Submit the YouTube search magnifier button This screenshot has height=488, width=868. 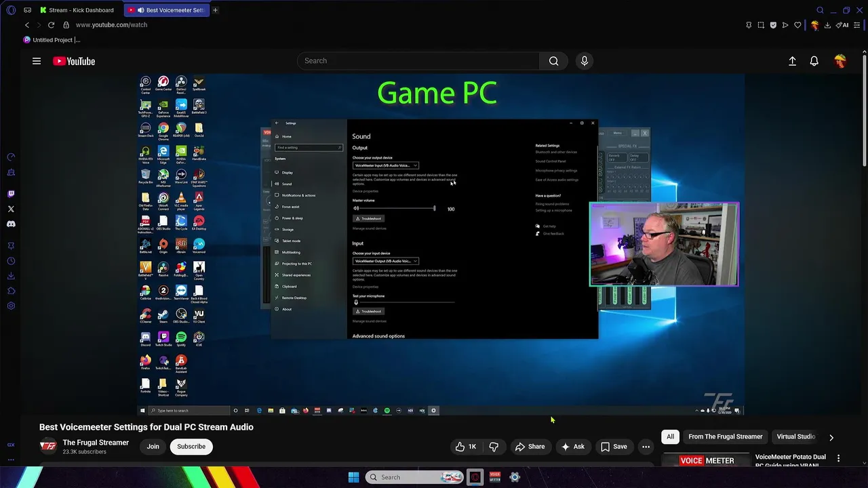(554, 61)
